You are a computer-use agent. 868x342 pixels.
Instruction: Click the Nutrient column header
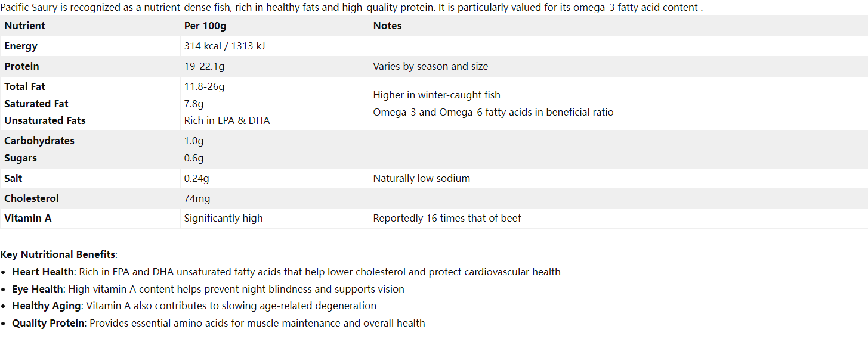24,26
